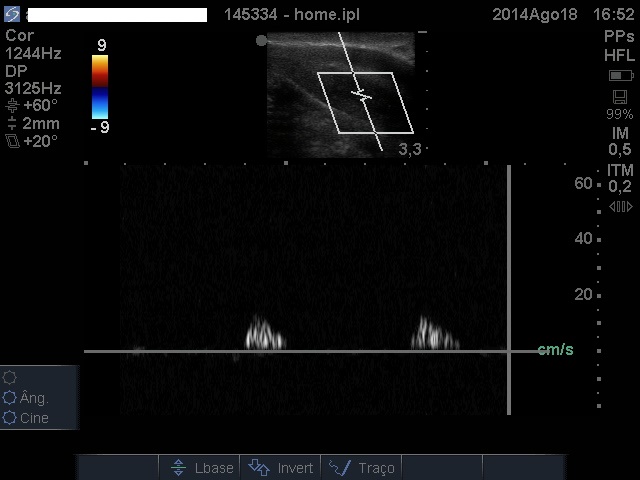Click the SonoSite logo icon
The width and height of the screenshot is (640, 480).
[11, 15]
